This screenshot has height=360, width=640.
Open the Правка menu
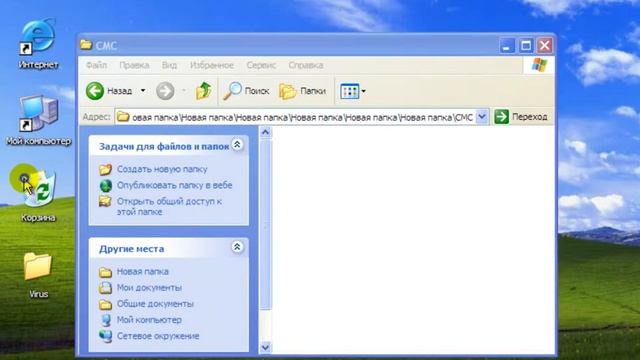tap(134, 65)
